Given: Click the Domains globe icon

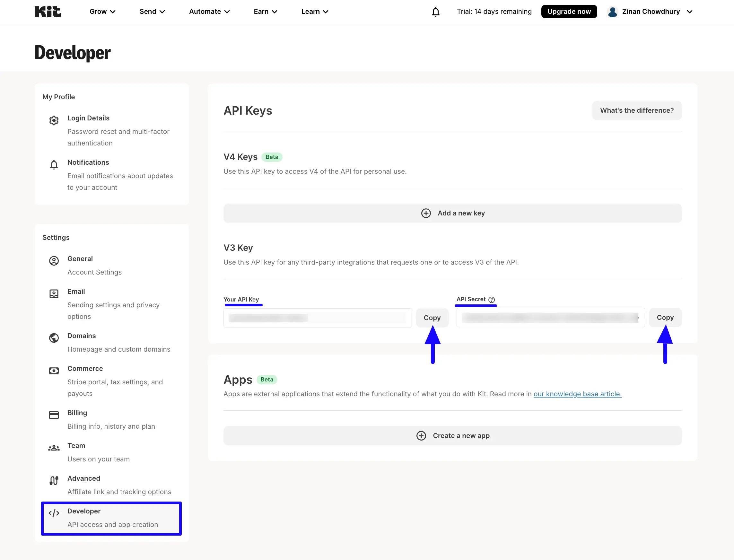Looking at the screenshot, I should (x=54, y=338).
